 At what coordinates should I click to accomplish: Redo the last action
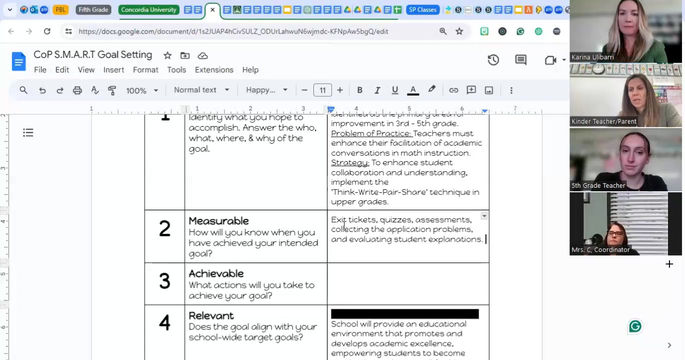[60, 90]
